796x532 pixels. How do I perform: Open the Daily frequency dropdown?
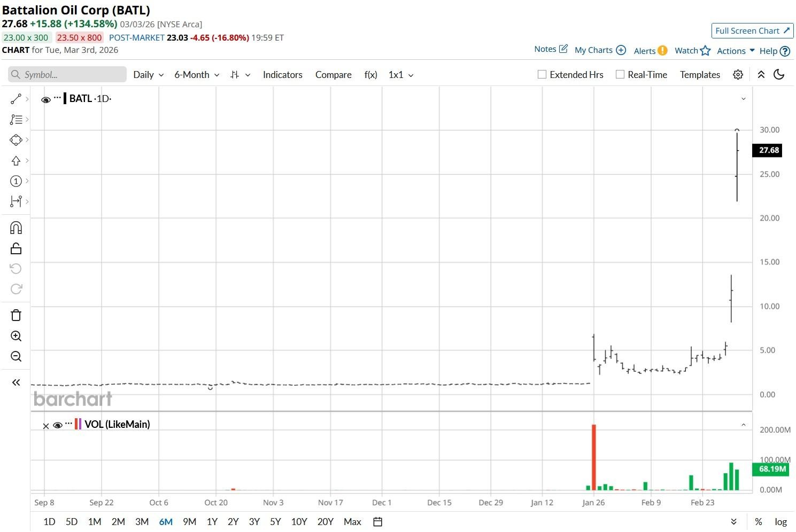(x=149, y=75)
